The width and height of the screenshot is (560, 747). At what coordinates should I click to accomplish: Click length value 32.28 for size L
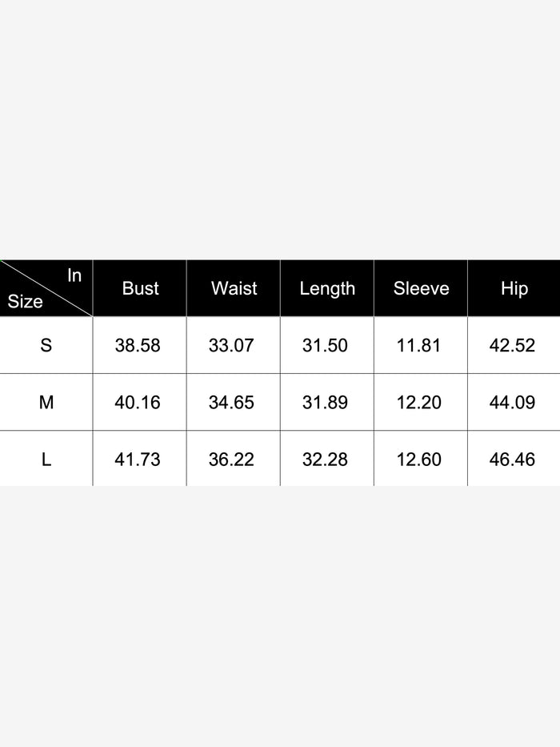pyautogui.click(x=325, y=460)
